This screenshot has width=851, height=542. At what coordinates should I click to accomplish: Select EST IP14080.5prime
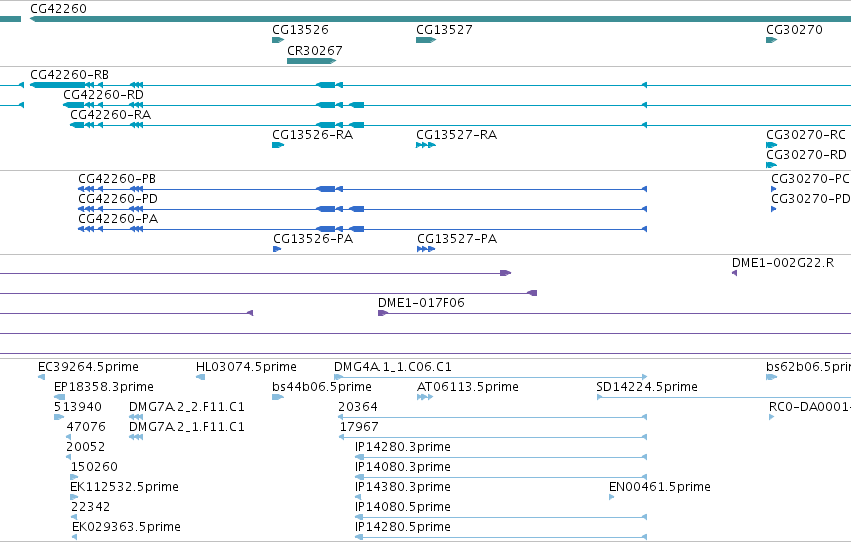(501, 517)
